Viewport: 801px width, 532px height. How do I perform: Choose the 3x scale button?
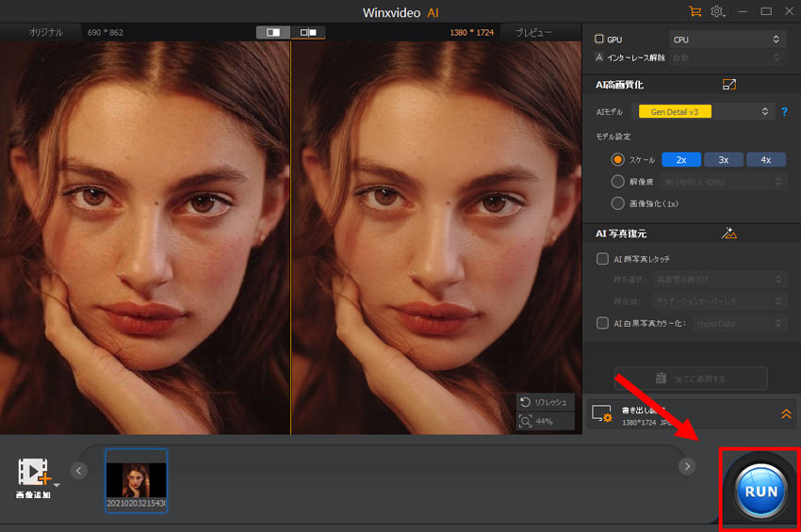click(724, 159)
